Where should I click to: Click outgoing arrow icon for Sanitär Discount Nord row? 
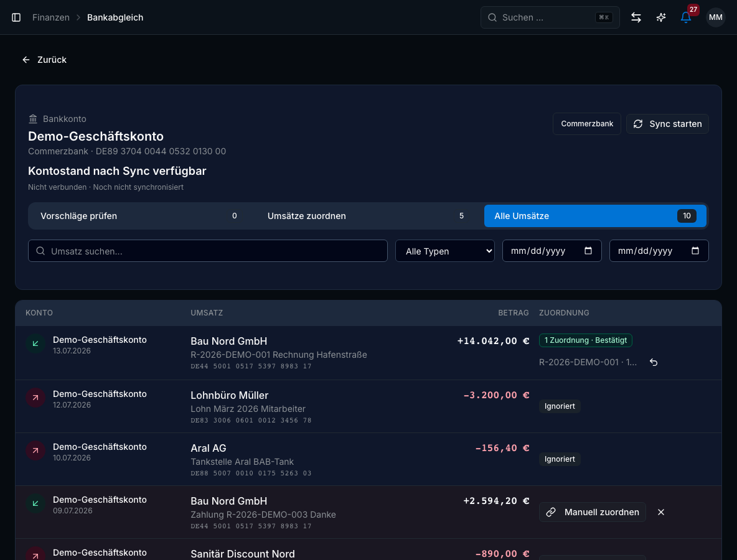(x=35, y=555)
